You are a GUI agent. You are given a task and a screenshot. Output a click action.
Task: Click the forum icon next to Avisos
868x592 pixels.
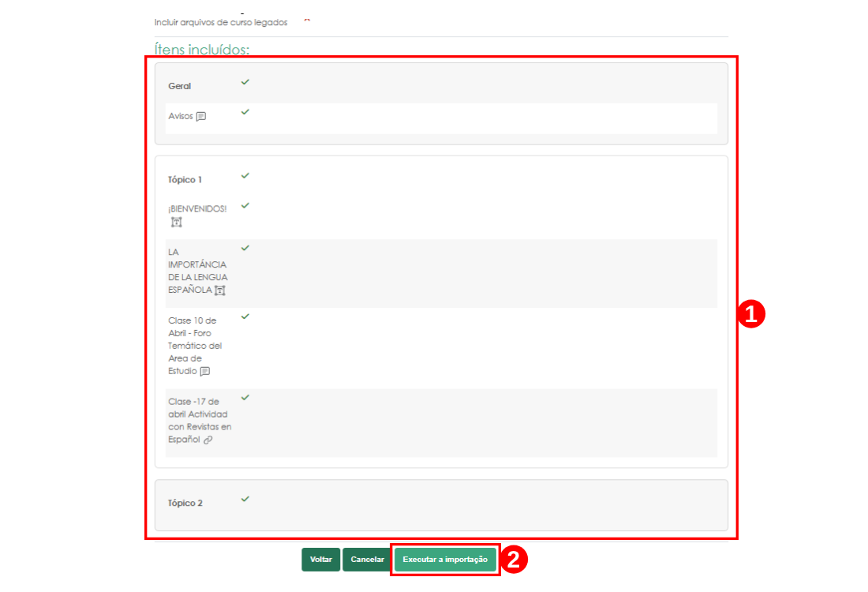(201, 116)
